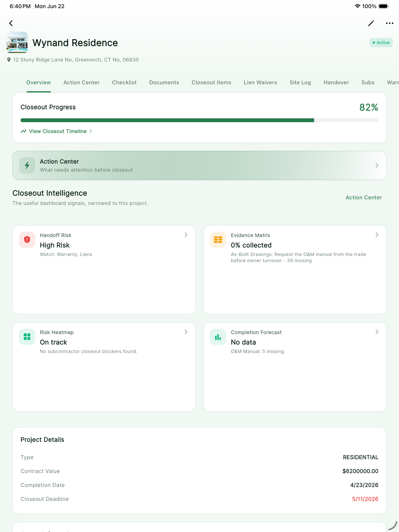399x532 pixels.
Task: Tap 'Watch: Warranty, Liens' text
Action: [x=66, y=254]
